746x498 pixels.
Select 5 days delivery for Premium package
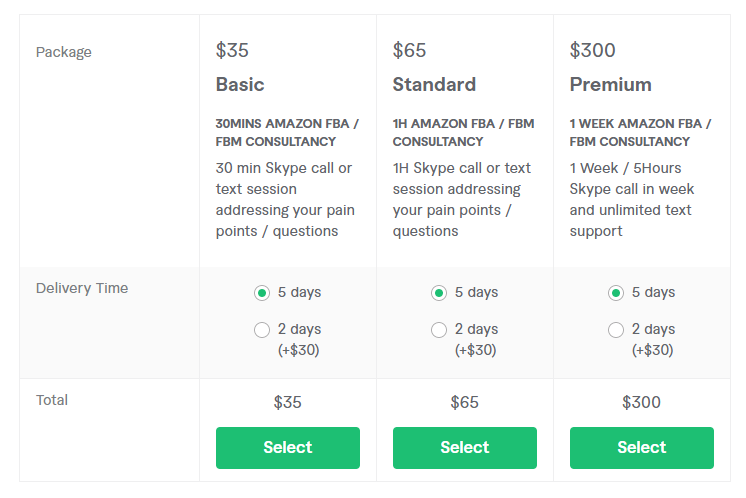tap(616, 293)
